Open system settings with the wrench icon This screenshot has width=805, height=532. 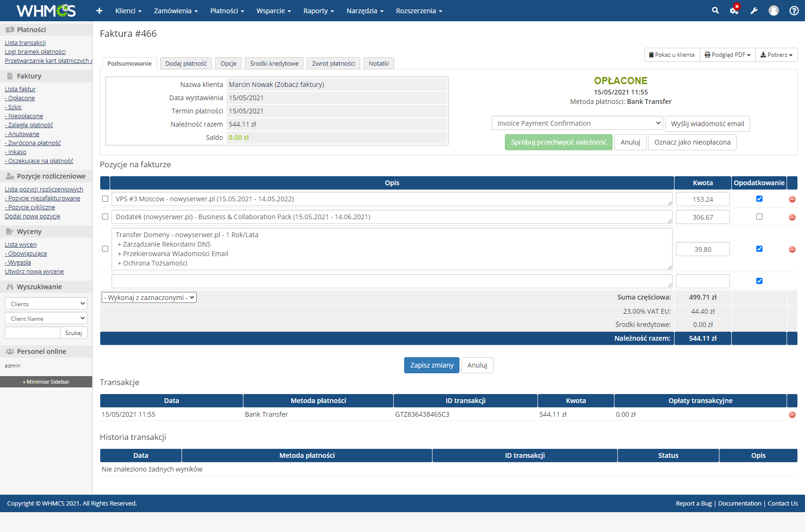[x=754, y=10]
